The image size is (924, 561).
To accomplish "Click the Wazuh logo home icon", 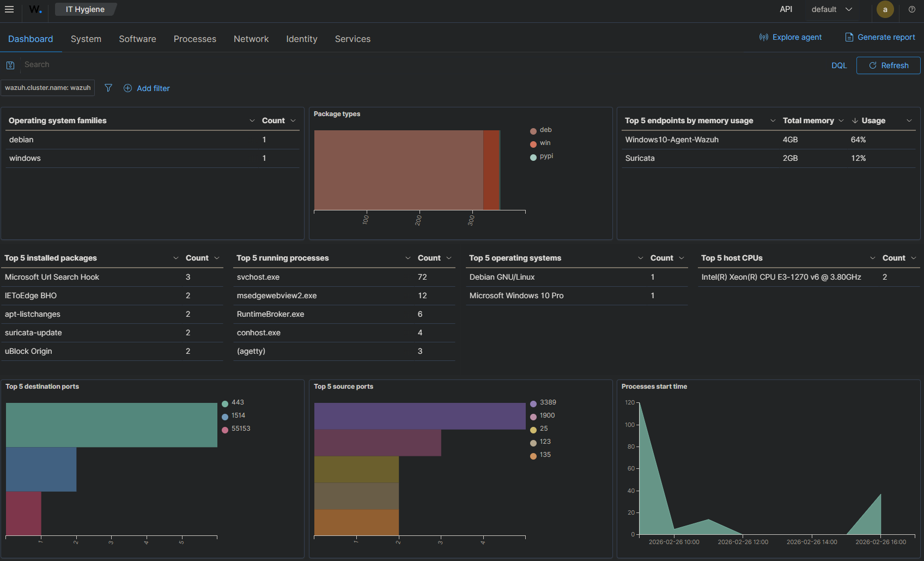I will [x=35, y=9].
